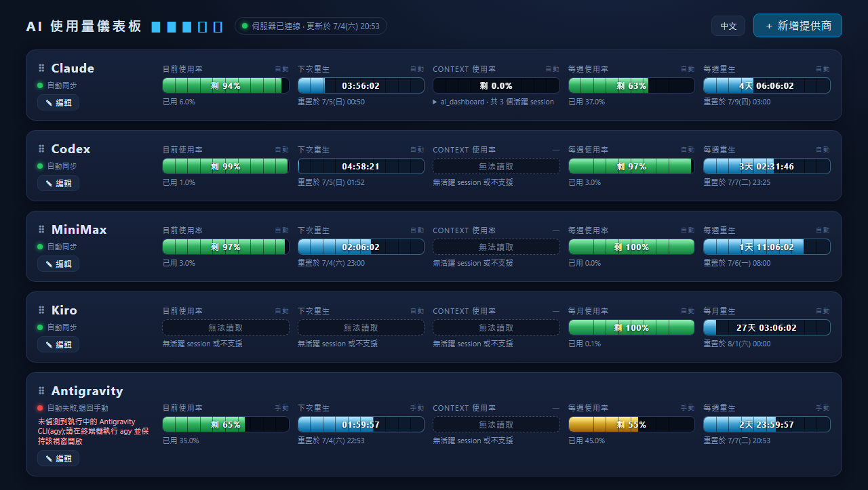868x490 pixels.
Task: Click the red Antigravity CLI error message
Action: (93, 431)
